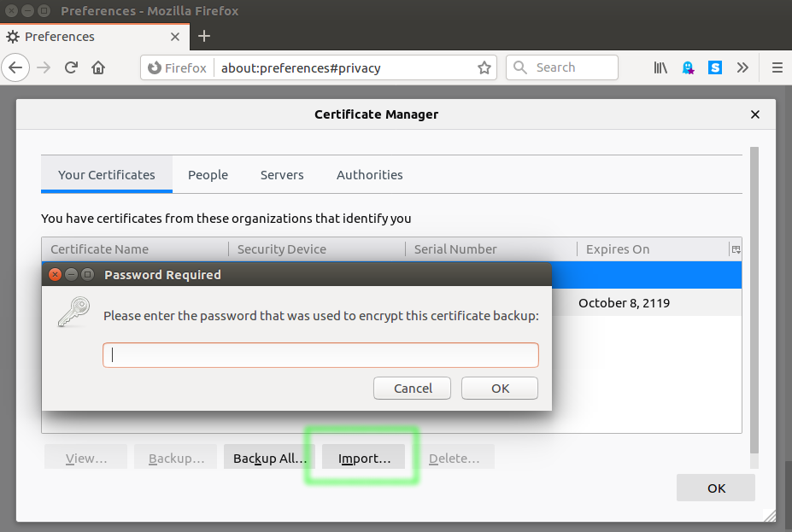Open a new browser tab with the plus button
This screenshot has width=792, height=532.
pyautogui.click(x=203, y=37)
